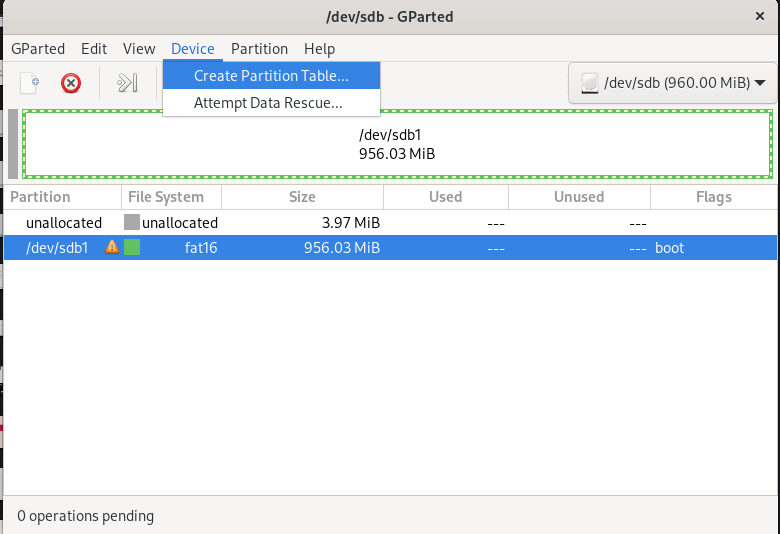The image size is (780, 534).
Task: Select Attempt Data Rescue menu entry
Action: pyautogui.click(x=268, y=102)
